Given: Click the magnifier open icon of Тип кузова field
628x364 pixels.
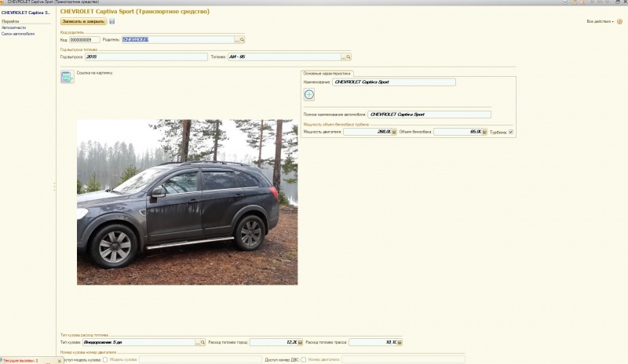Looking at the screenshot, I should tap(203, 342).
